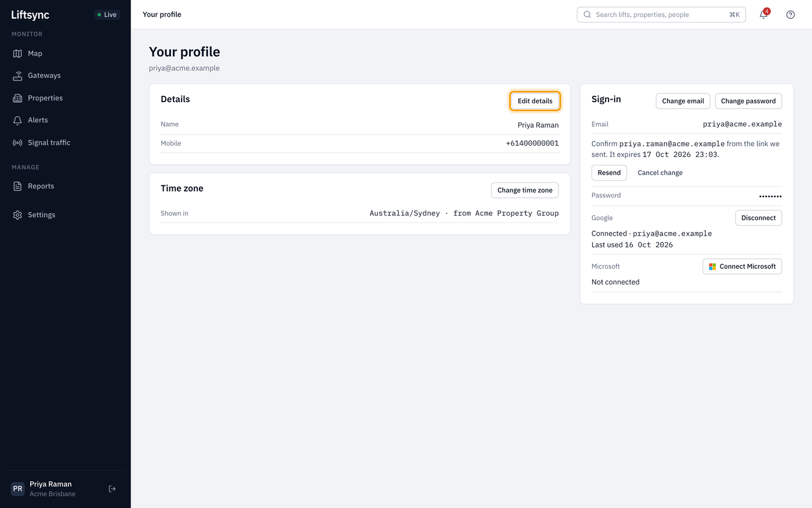Click Last used 16 Oct 2026 text
The width and height of the screenshot is (812, 508).
632,245
